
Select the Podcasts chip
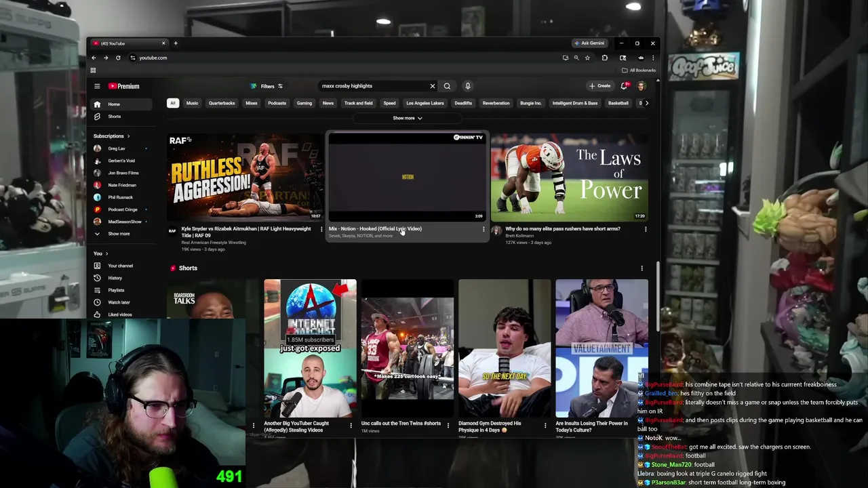pos(277,103)
